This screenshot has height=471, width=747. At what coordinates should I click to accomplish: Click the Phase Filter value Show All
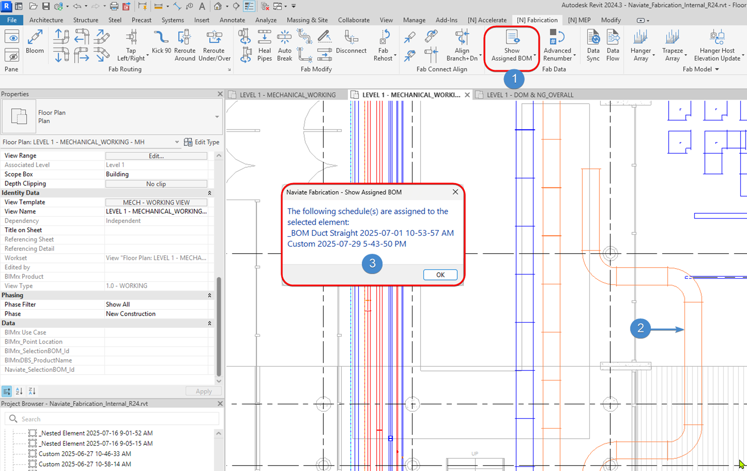click(156, 304)
